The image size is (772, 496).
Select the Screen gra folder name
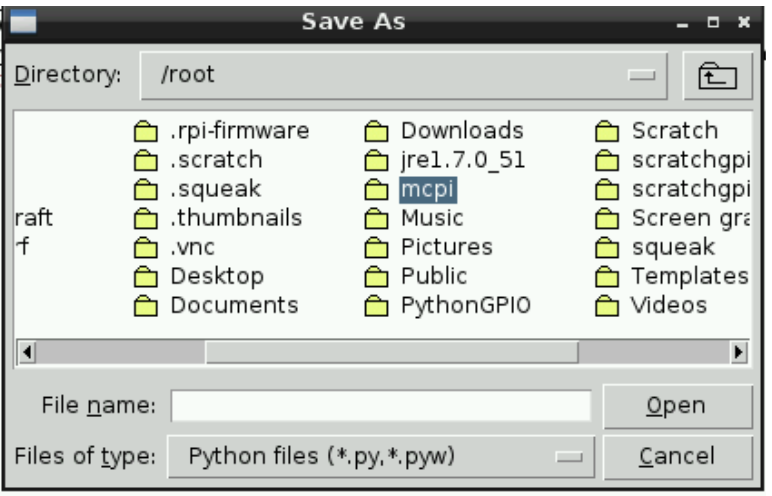tap(690, 218)
